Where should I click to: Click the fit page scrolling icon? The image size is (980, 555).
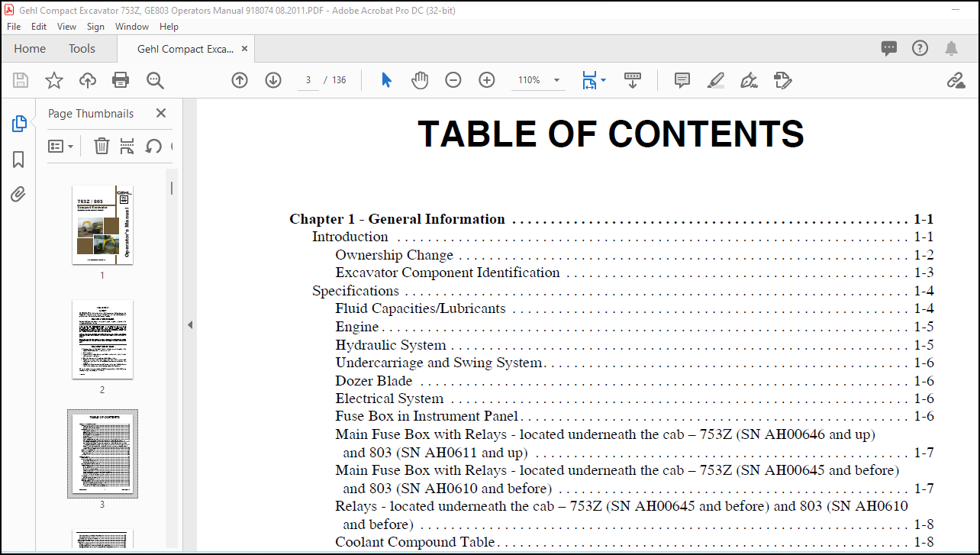(589, 80)
